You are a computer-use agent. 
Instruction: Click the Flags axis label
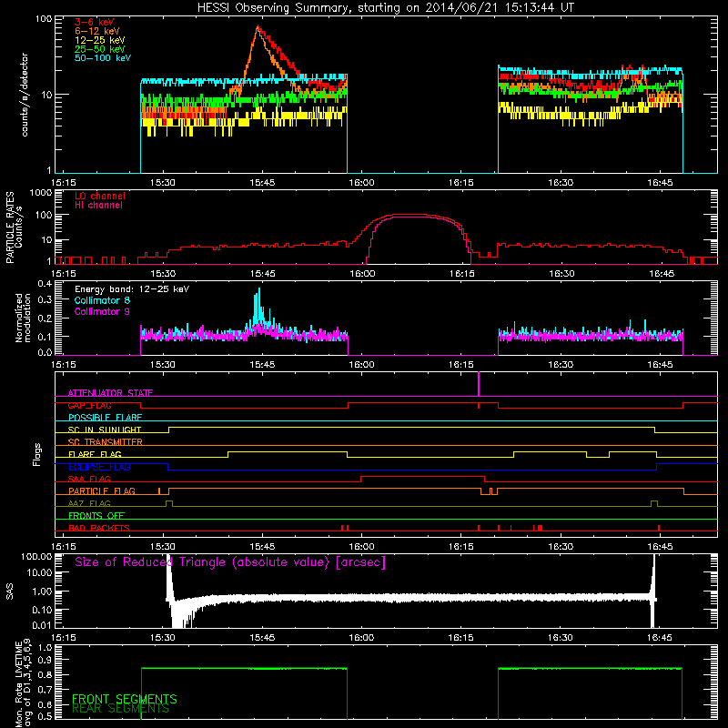click(x=37, y=454)
